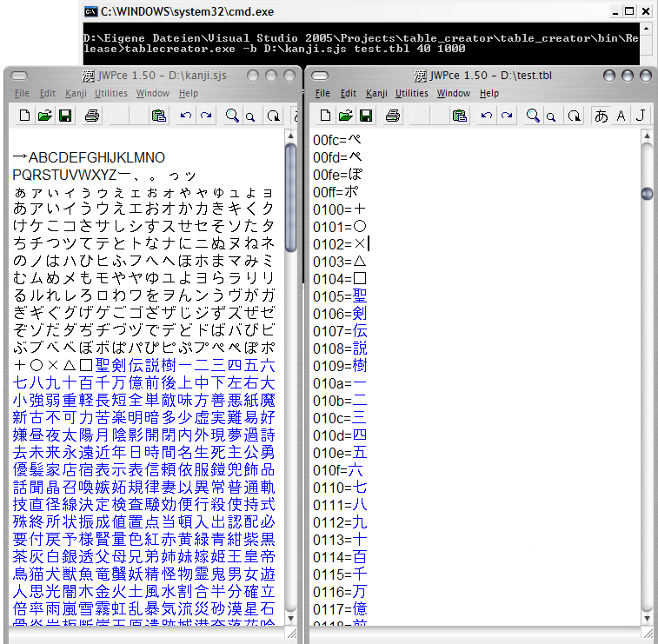Print the kanji.sjs document from toolbar
658x644 pixels.
click(92, 116)
